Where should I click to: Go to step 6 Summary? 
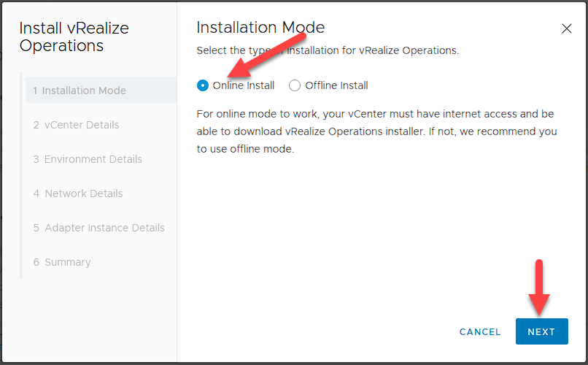(62, 262)
